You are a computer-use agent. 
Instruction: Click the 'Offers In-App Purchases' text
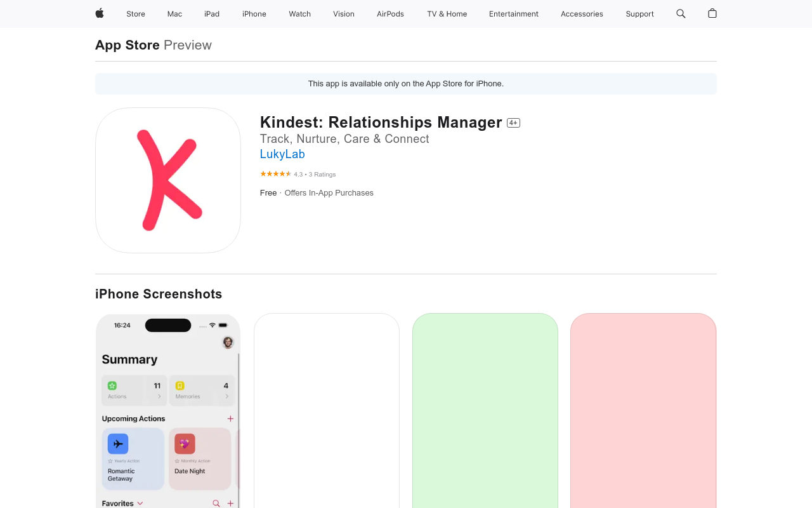point(329,193)
